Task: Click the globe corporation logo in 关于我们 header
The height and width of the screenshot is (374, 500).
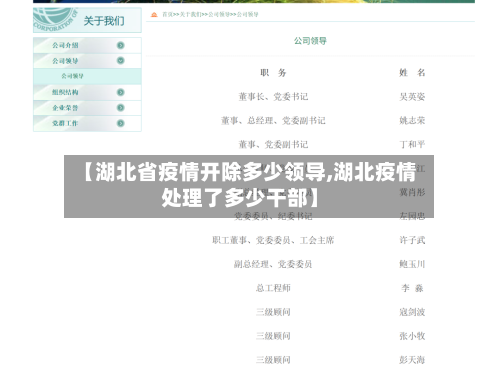Action: [55, 20]
